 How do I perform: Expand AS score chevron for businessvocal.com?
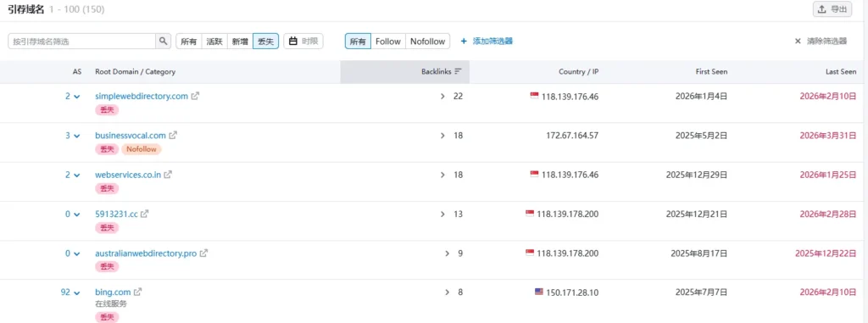click(x=77, y=136)
